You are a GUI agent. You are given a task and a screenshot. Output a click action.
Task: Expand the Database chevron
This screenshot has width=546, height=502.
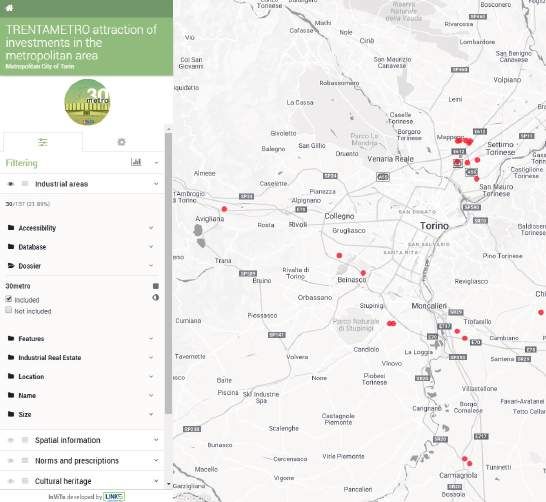[151, 246]
